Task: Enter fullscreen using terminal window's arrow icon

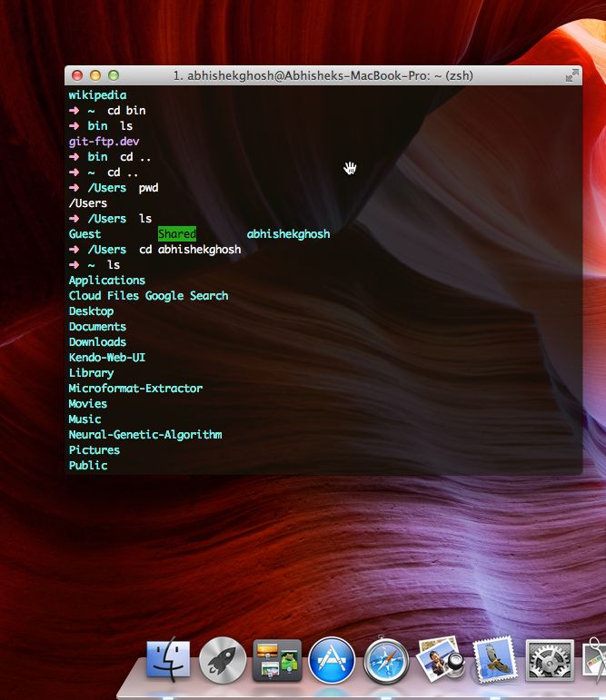Action: coord(571,76)
